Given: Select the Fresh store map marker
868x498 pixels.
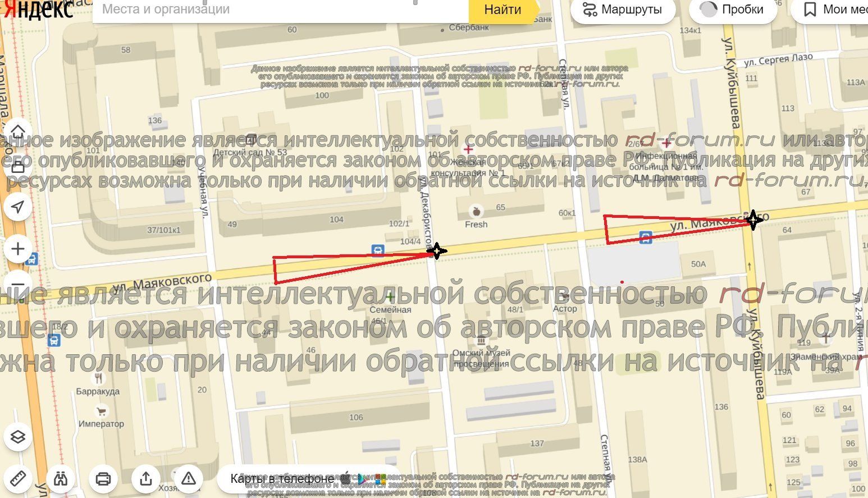Looking at the screenshot, I should pyautogui.click(x=476, y=212).
